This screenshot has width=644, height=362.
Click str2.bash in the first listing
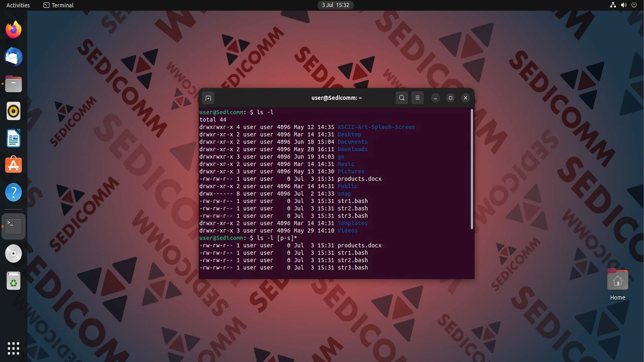[x=353, y=208]
